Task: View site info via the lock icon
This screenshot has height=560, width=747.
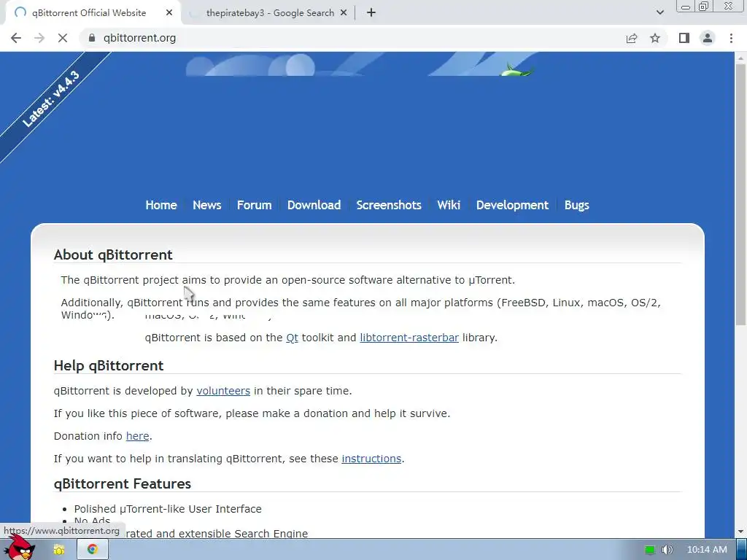Action: pos(91,38)
